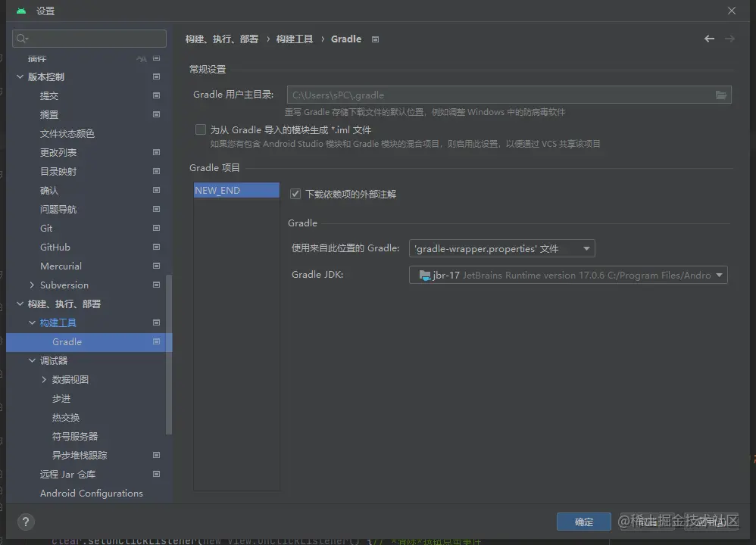Image resolution: width=756 pixels, height=545 pixels.
Task: Click project-scope icon beside 异步堆栈跟踪
Action: (156, 455)
